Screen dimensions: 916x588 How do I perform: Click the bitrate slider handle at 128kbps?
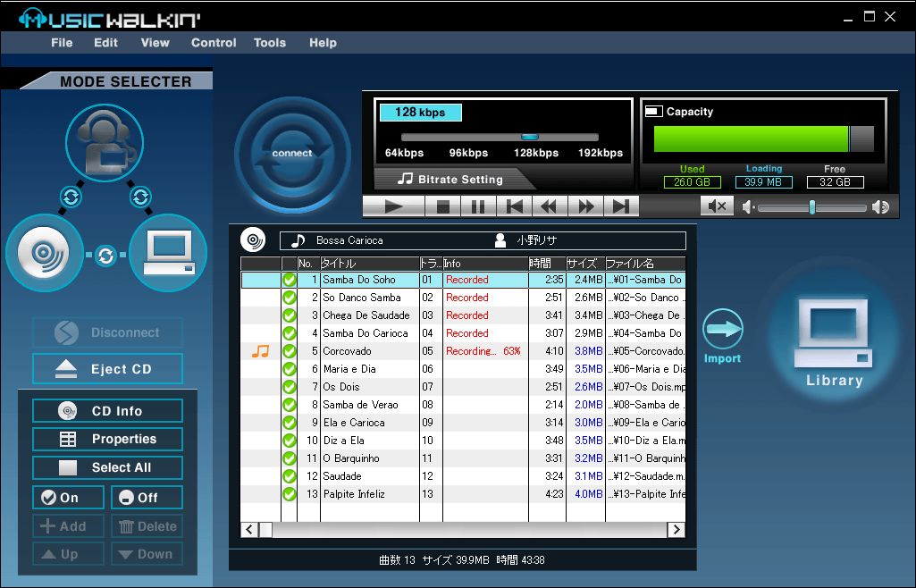pyautogui.click(x=530, y=138)
